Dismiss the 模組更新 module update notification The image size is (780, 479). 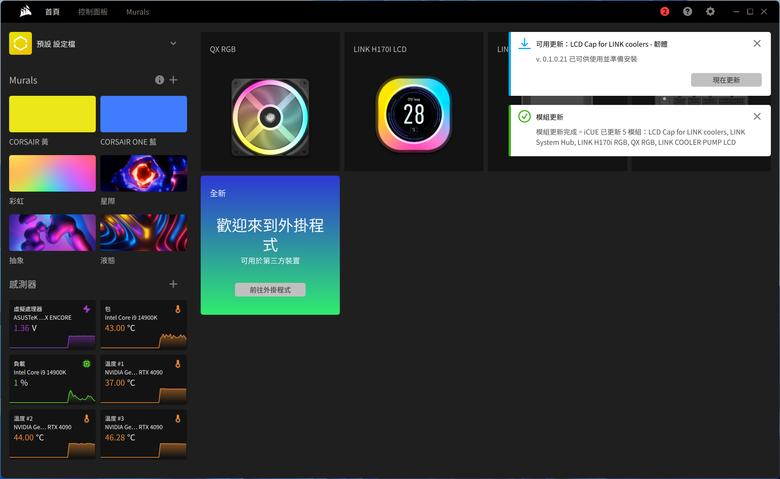tap(757, 116)
